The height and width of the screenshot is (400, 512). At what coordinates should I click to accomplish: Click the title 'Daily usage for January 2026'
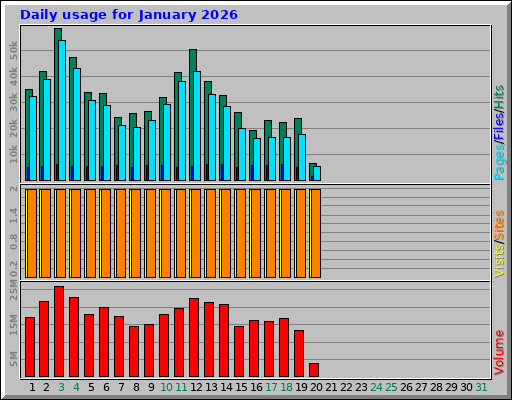(x=129, y=15)
